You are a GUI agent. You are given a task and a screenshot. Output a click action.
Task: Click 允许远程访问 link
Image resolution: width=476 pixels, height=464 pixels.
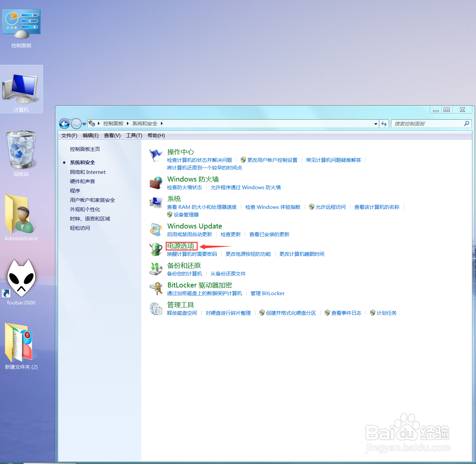point(331,207)
